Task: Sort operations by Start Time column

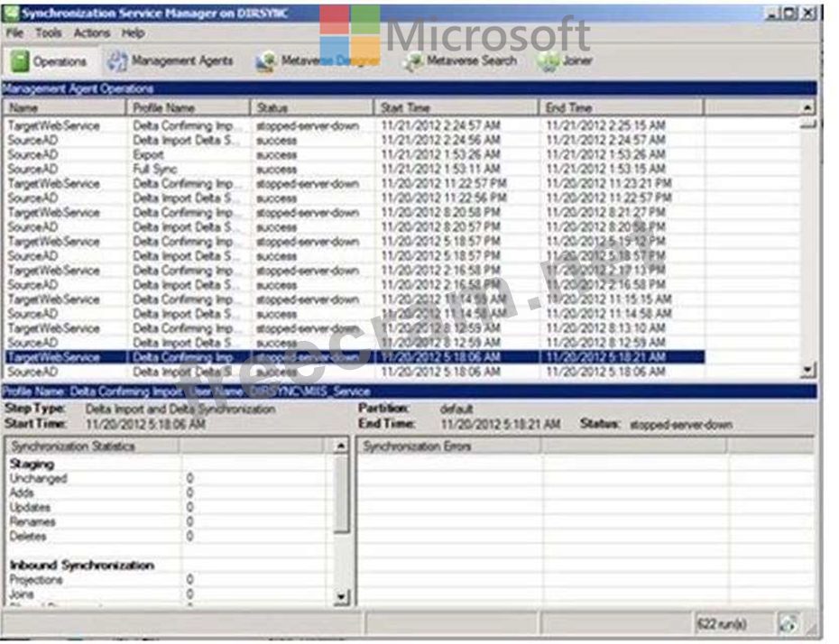Action: [x=456, y=107]
